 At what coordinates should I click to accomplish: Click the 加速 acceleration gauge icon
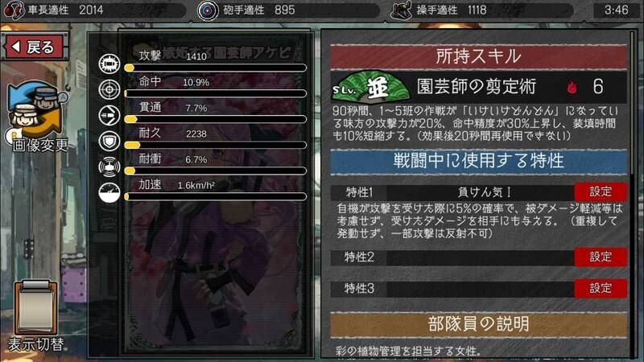(109, 193)
